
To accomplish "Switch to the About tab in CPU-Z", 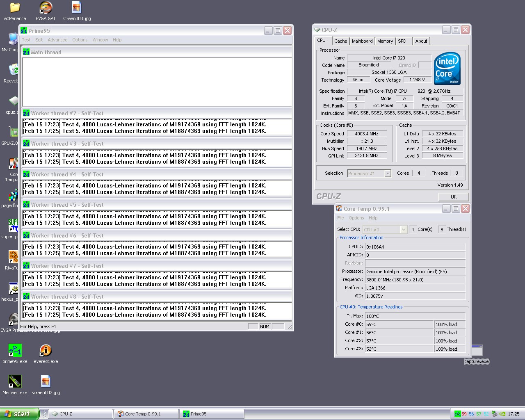I will (x=421, y=41).
